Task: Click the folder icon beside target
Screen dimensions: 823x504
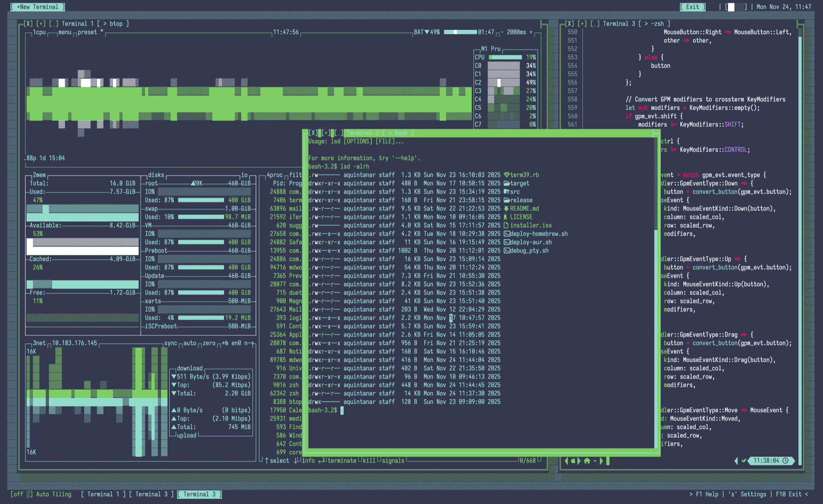Action: [507, 183]
